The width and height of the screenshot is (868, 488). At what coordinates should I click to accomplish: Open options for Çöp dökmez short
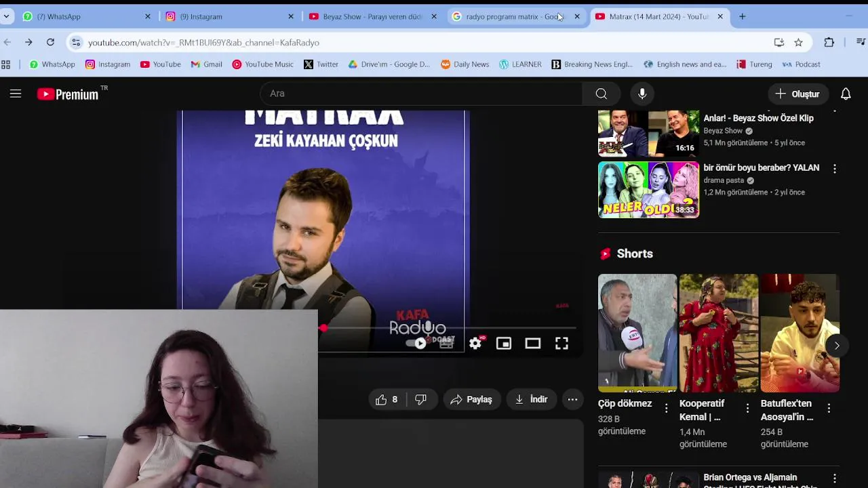[666, 408]
